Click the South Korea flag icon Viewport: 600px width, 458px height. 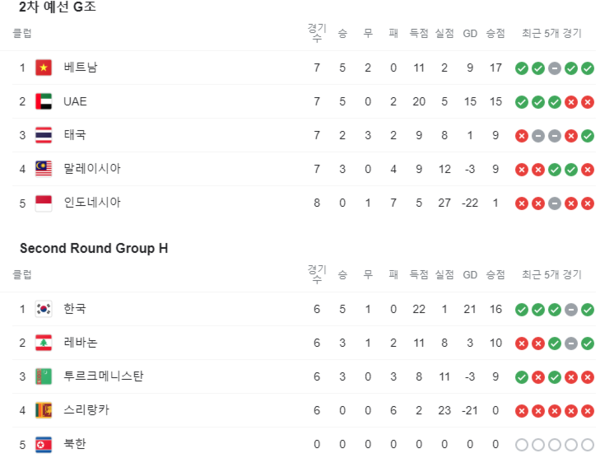[x=44, y=309]
